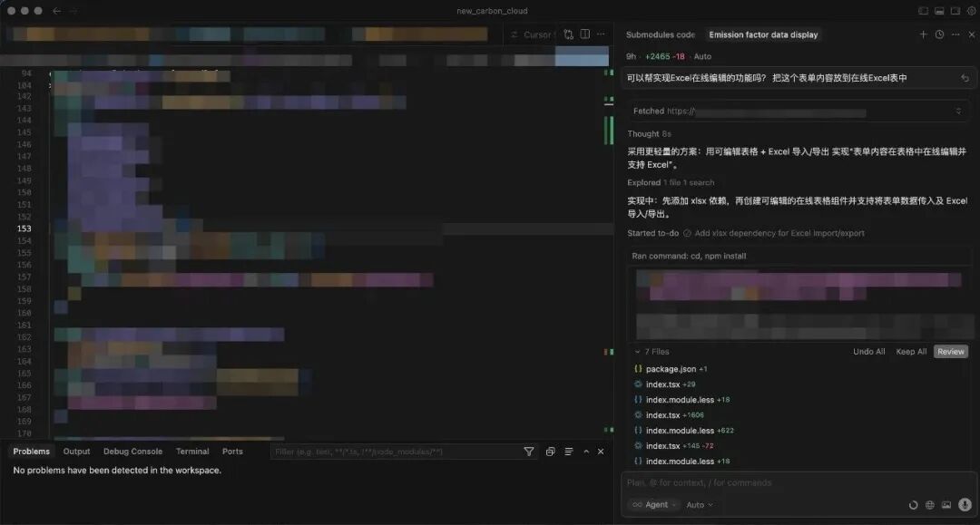980x525 pixels.
Task: Click the split editor icon
Action: (585, 34)
